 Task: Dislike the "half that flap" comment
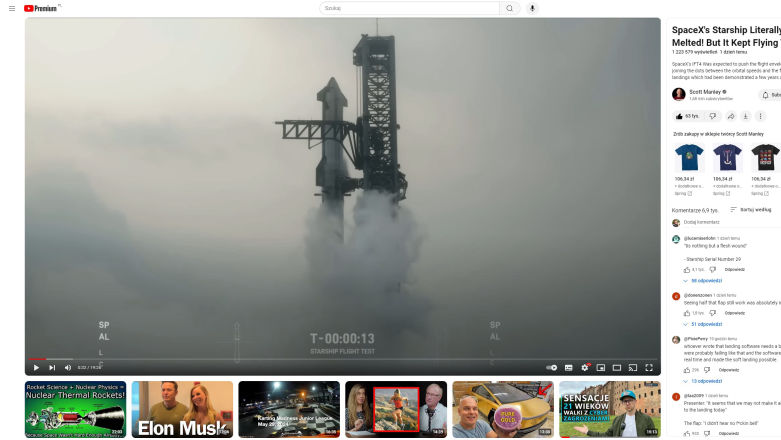pos(713,313)
